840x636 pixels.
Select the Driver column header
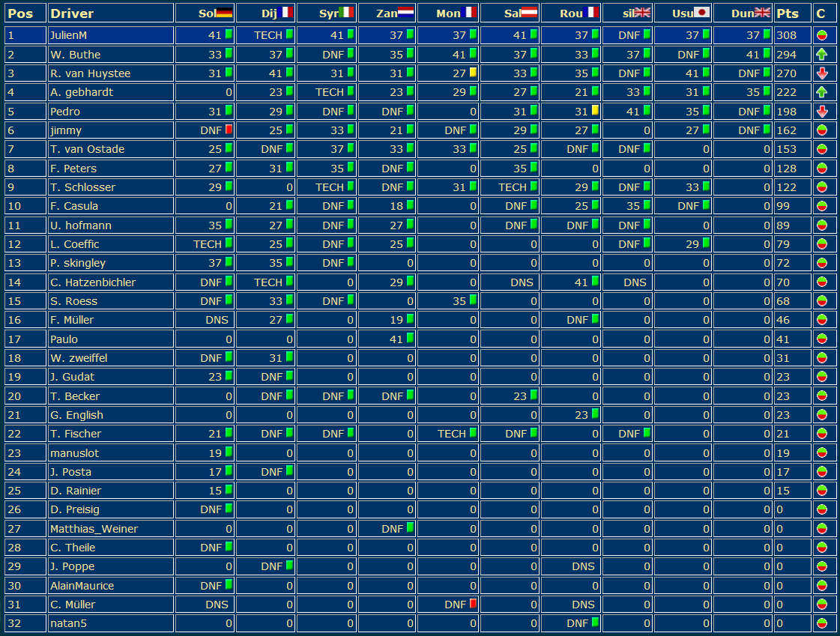tap(72, 13)
